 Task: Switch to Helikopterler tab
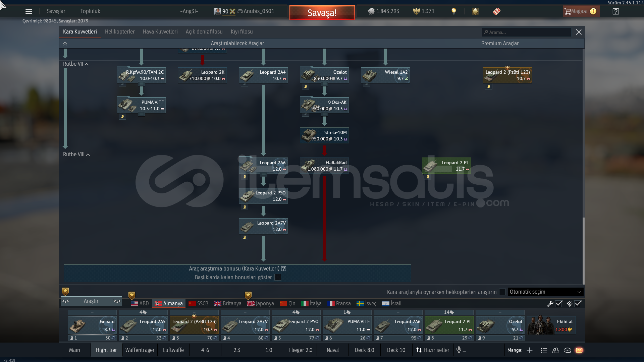click(120, 32)
